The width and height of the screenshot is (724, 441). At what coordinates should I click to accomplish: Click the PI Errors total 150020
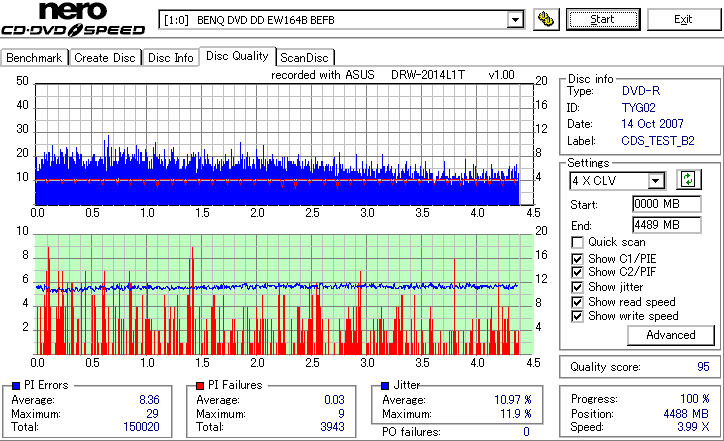point(141,427)
